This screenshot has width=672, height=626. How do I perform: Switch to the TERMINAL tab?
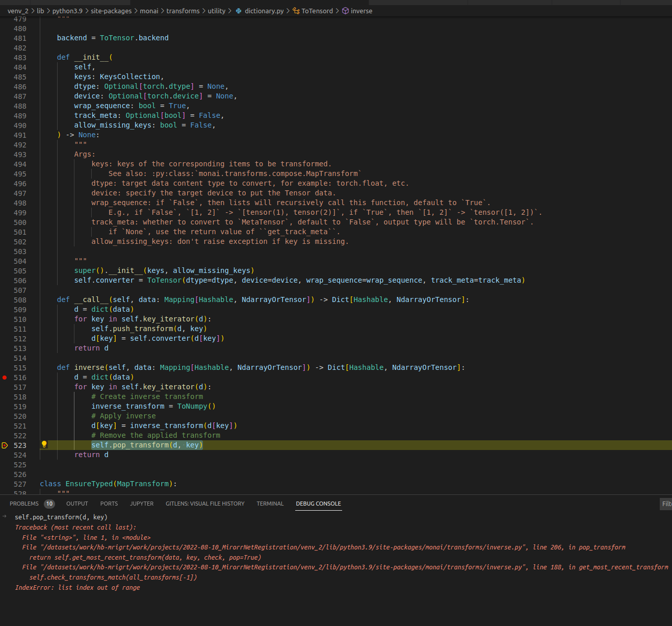click(x=270, y=504)
